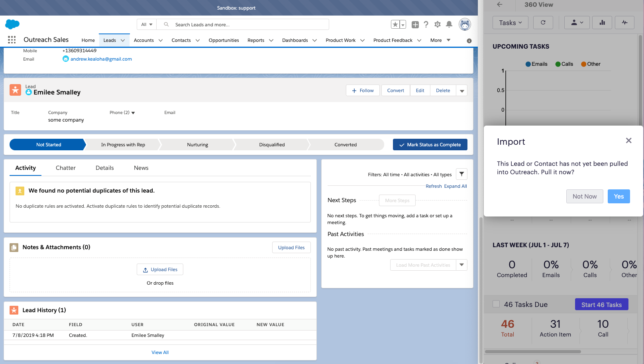
Task: Click the filter funnel icon in activity panel
Action: tap(461, 174)
